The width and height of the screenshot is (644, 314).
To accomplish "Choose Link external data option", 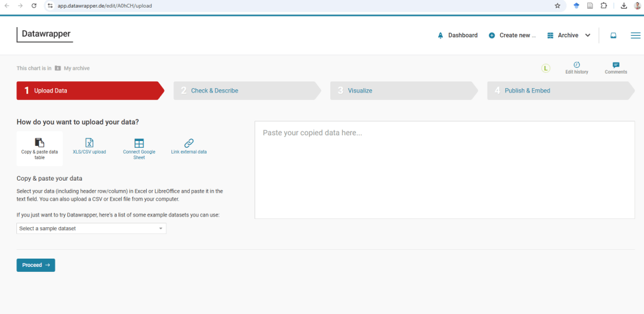I will 189,147.
